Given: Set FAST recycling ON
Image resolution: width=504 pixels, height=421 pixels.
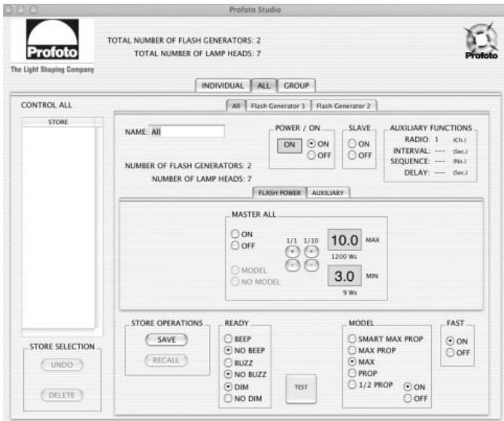Looking at the screenshot, I should [451, 341].
